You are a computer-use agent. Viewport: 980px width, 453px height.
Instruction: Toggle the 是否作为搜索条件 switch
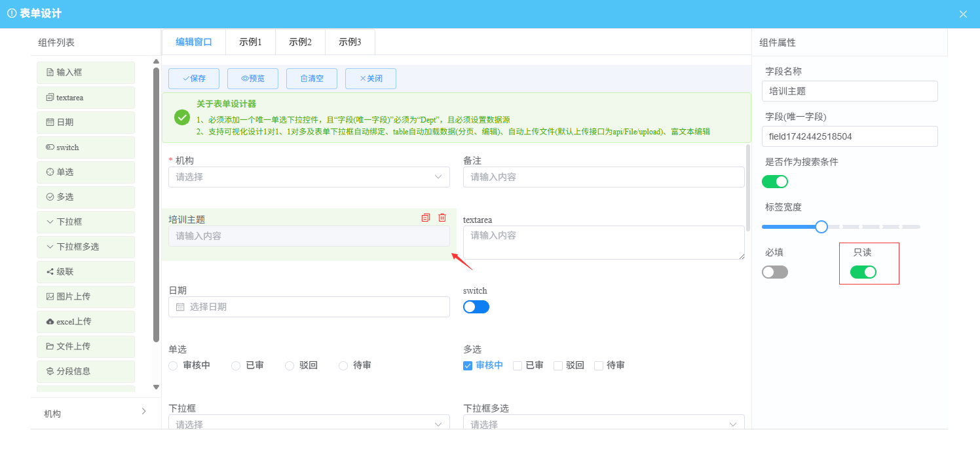coord(775,182)
